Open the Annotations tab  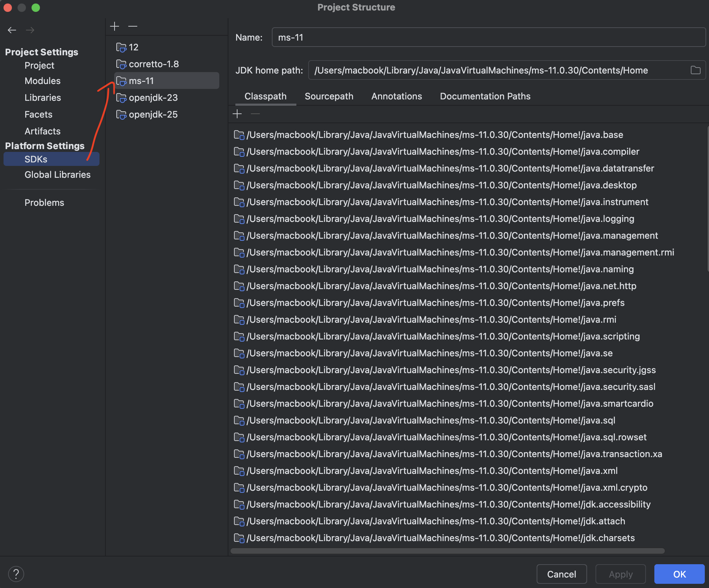click(397, 96)
